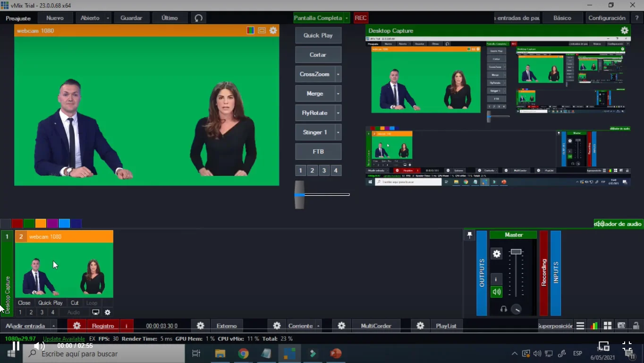Switch to Básico view

click(x=562, y=18)
